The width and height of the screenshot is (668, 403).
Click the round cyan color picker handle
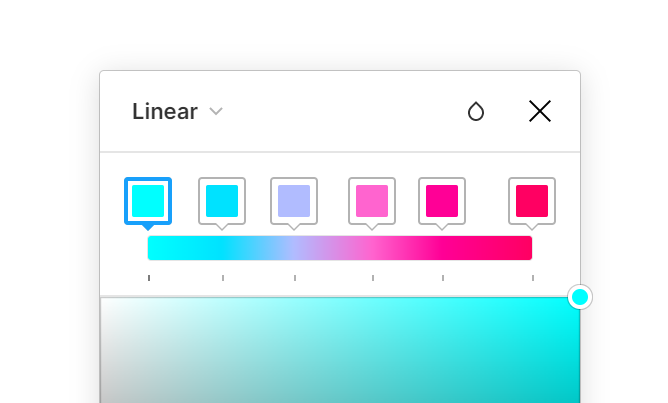(580, 297)
